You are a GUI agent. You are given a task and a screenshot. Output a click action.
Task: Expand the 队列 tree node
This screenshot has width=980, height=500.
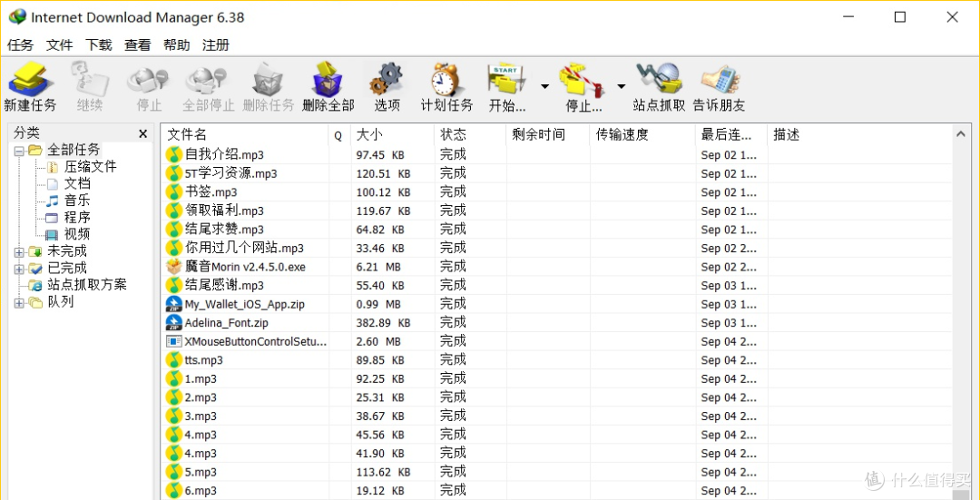point(19,302)
